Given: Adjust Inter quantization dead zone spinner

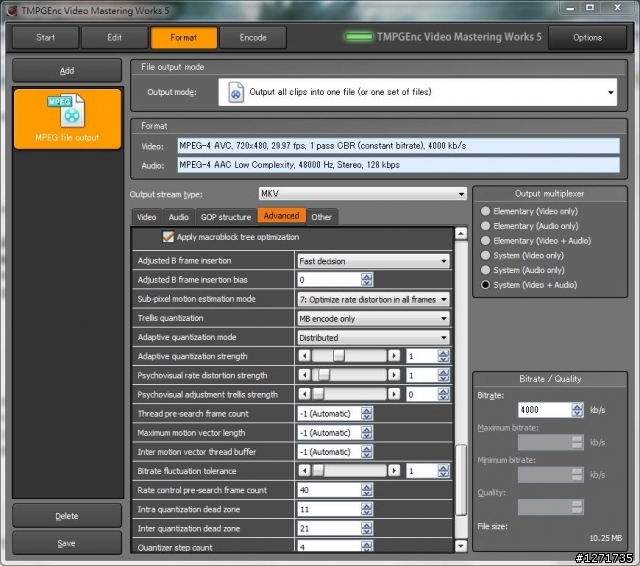Looking at the screenshot, I should (367, 528).
